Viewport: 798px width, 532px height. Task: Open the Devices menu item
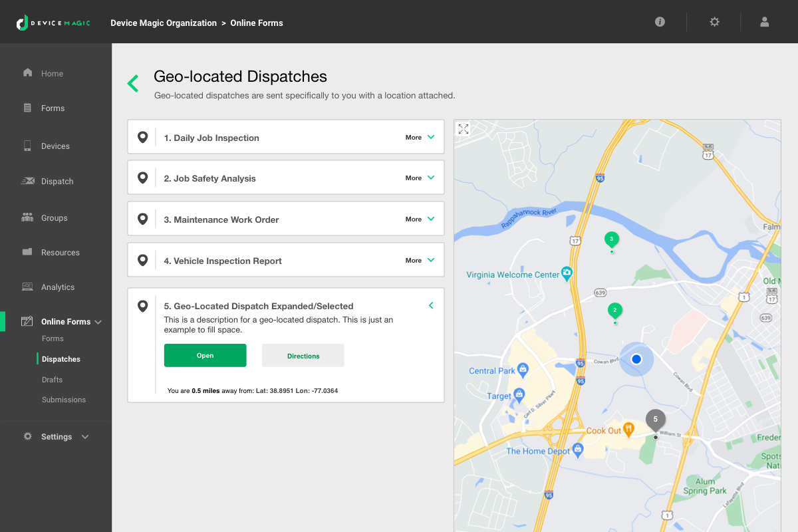(x=55, y=146)
